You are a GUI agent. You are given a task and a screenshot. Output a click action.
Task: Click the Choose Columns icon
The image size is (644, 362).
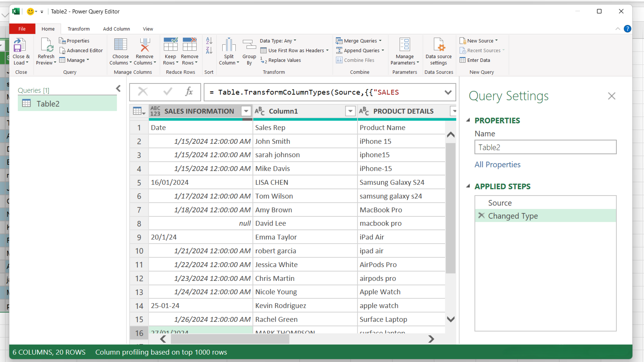[120, 45]
